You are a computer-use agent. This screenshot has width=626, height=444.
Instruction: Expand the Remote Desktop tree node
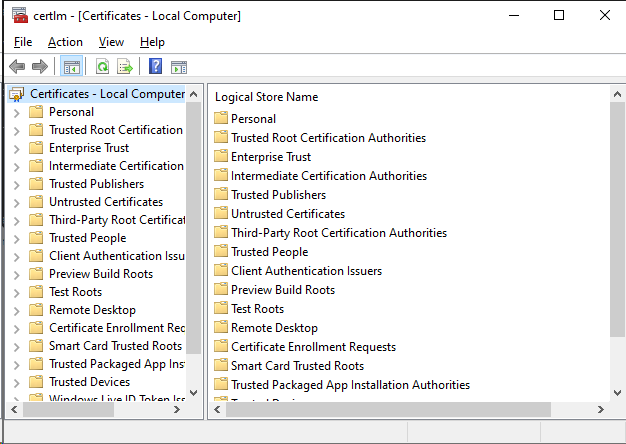tap(16, 310)
